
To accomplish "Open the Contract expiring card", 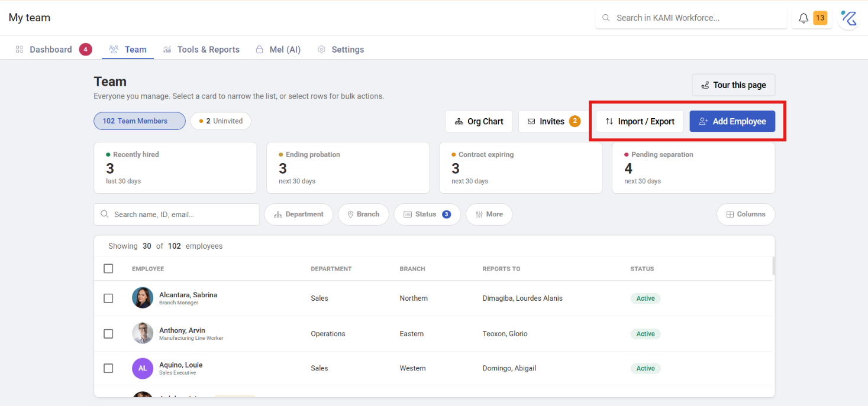I will pos(521,168).
